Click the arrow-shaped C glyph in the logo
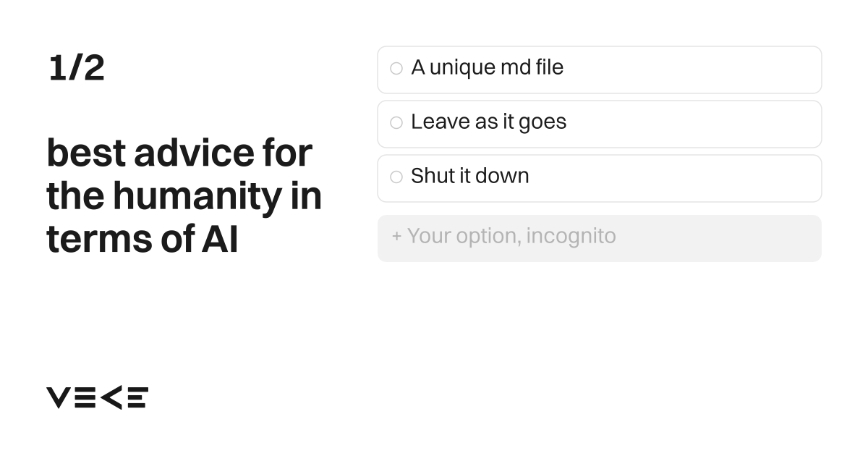Viewport: 868px width, 456px height. coord(111,397)
